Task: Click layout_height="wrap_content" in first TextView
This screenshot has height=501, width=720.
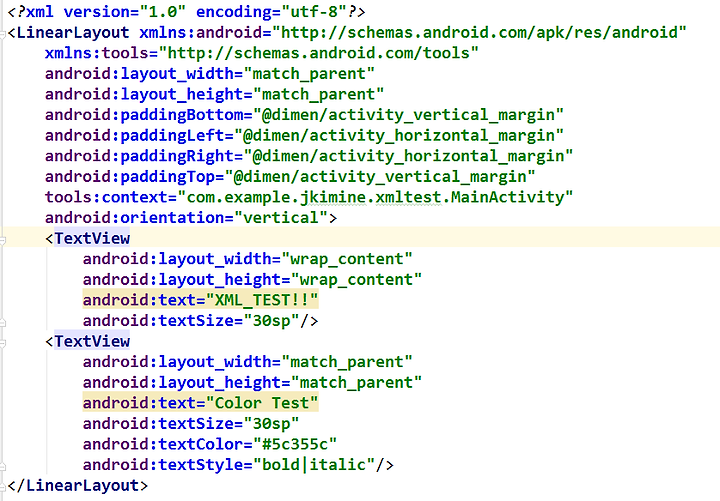Action: click(252, 280)
